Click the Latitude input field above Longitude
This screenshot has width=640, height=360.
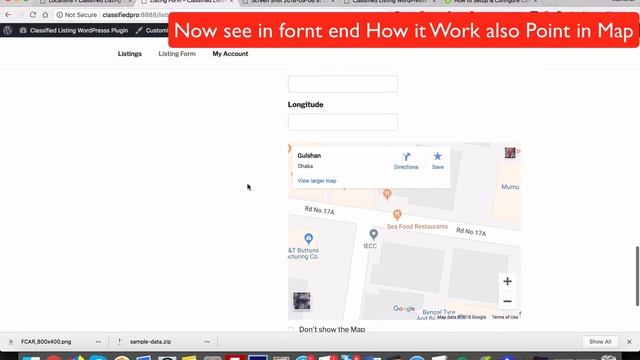pos(342,84)
